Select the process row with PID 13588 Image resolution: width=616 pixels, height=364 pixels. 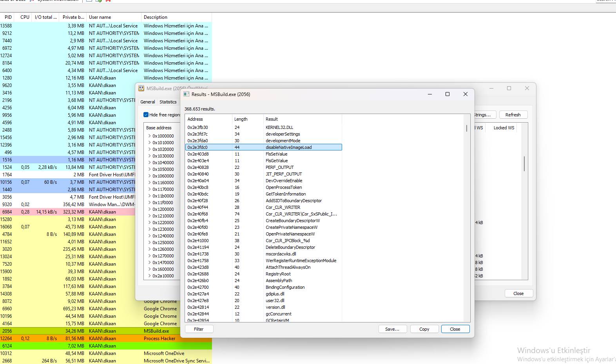tap(106, 26)
